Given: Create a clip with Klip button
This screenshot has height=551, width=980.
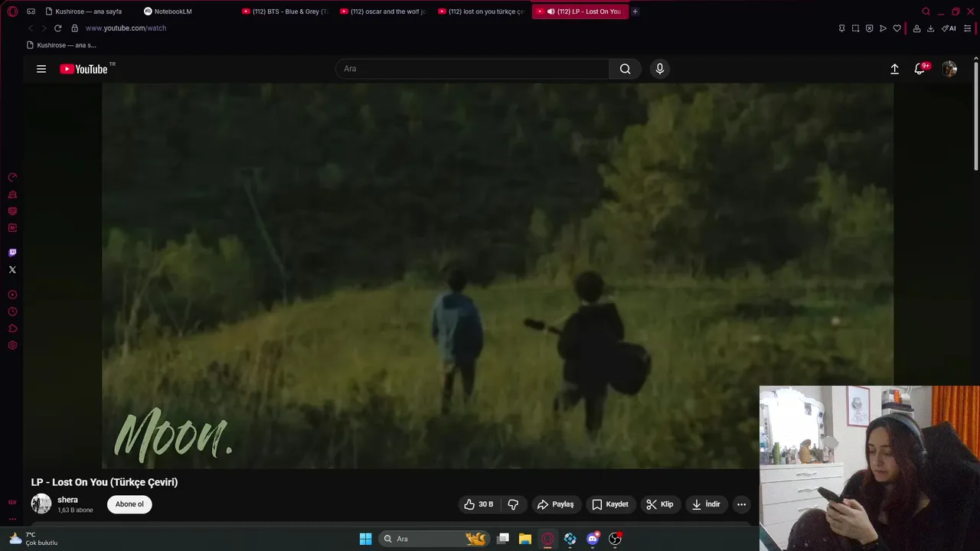Looking at the screenshot, I should pos(660,504).
